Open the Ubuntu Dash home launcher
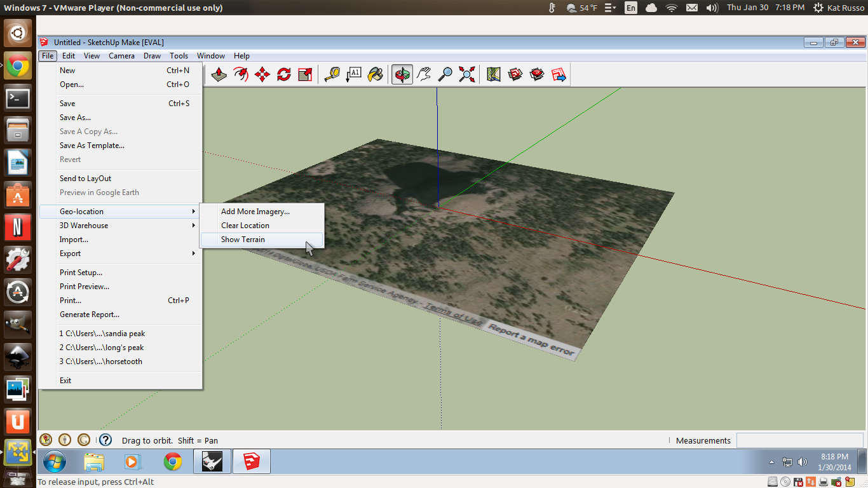 [x=18, y=32]
